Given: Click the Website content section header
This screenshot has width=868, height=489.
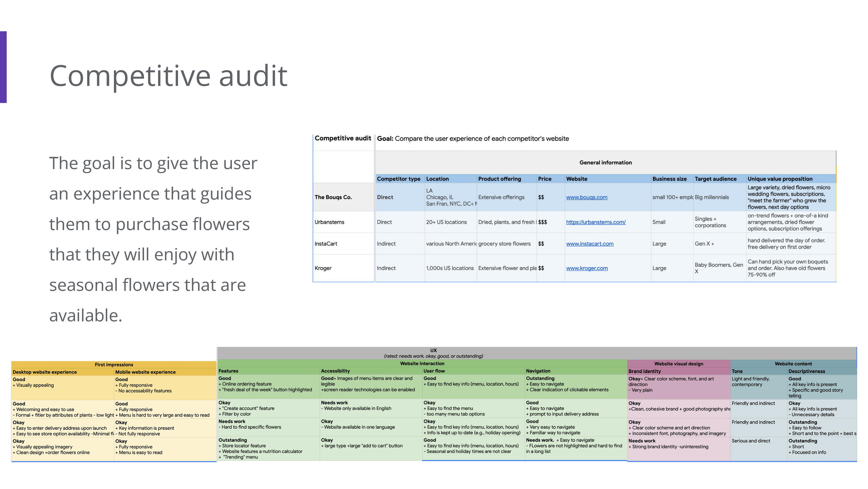Looking at the screenshot, I should click(793, 364).
